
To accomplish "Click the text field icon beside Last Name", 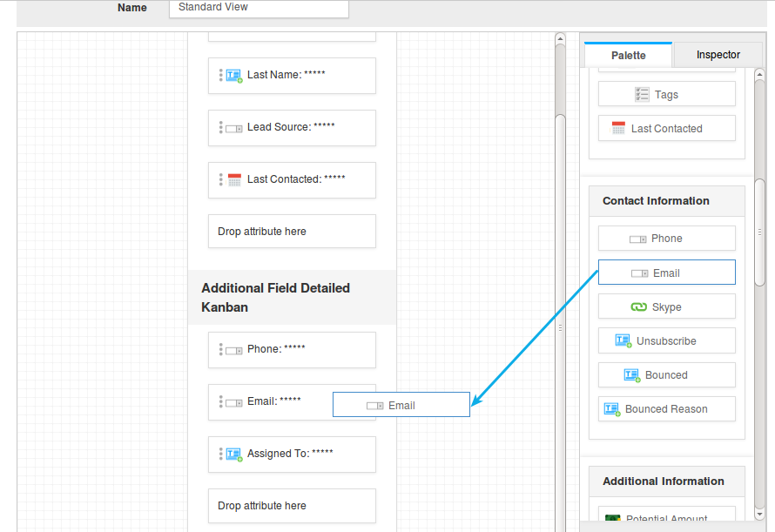I will pyautogui.click(x=232, y=76).
